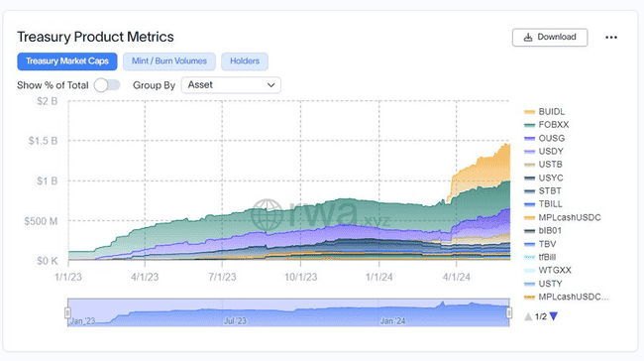The height and width of the screenshot is (361, 644).
Task: Click the Download button
Action: click(550, 38)
